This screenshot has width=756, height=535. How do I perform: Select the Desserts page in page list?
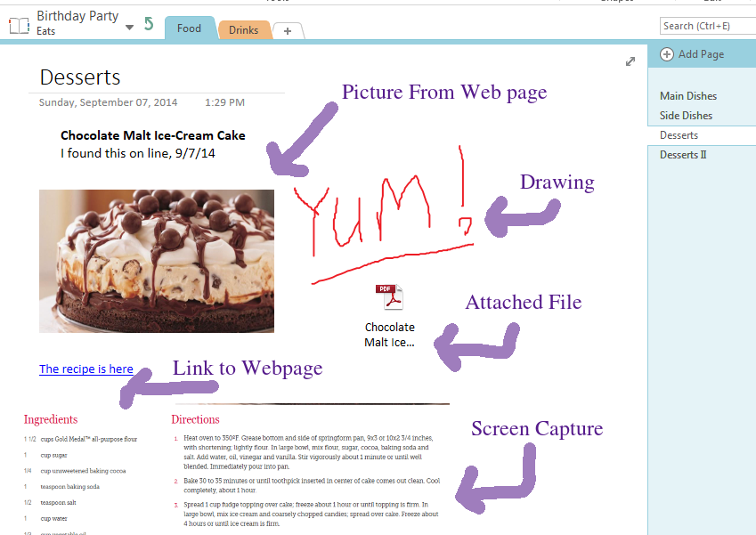pos(679,135)
